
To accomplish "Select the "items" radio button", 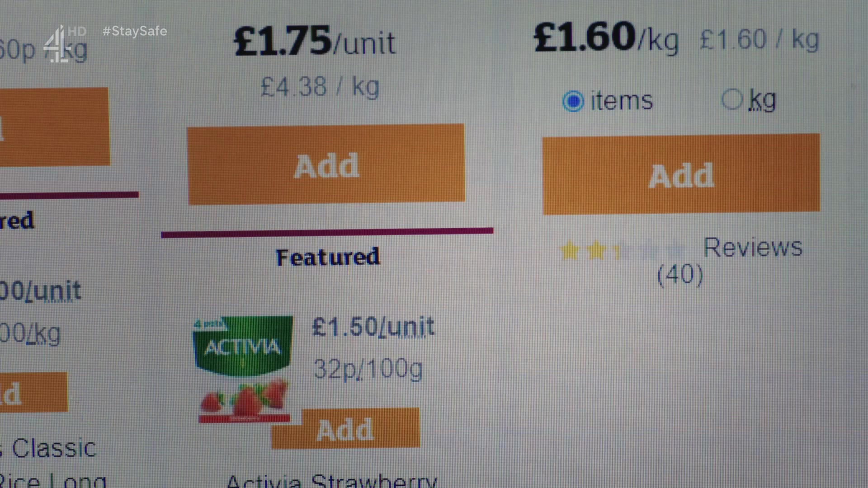I will tap(573, 101).
